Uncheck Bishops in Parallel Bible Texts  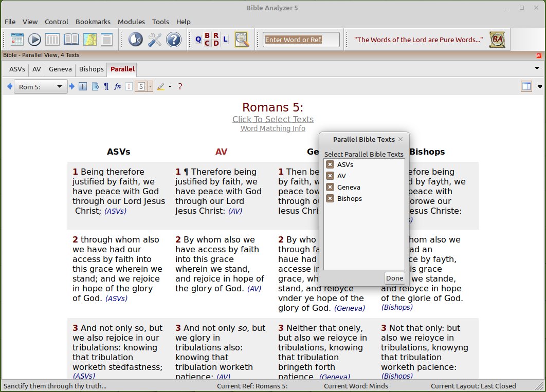coord(330,198)
